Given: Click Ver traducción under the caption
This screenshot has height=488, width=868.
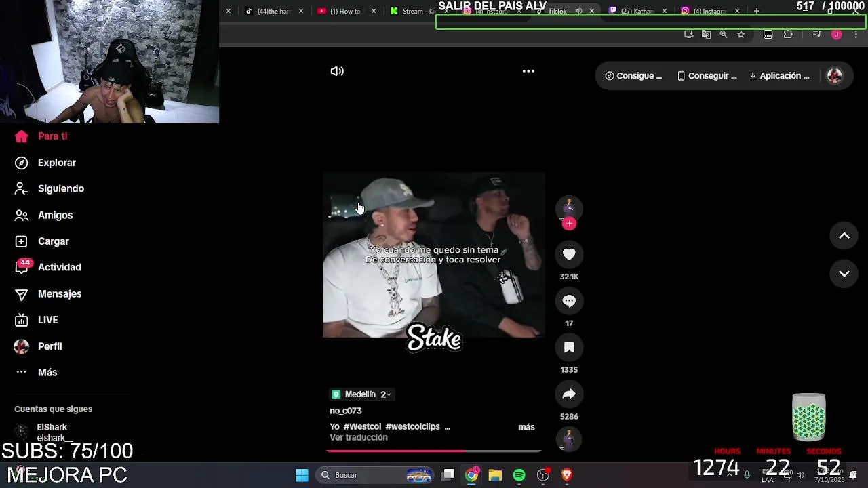Looking at the screenshot, I should click(359, 438).
